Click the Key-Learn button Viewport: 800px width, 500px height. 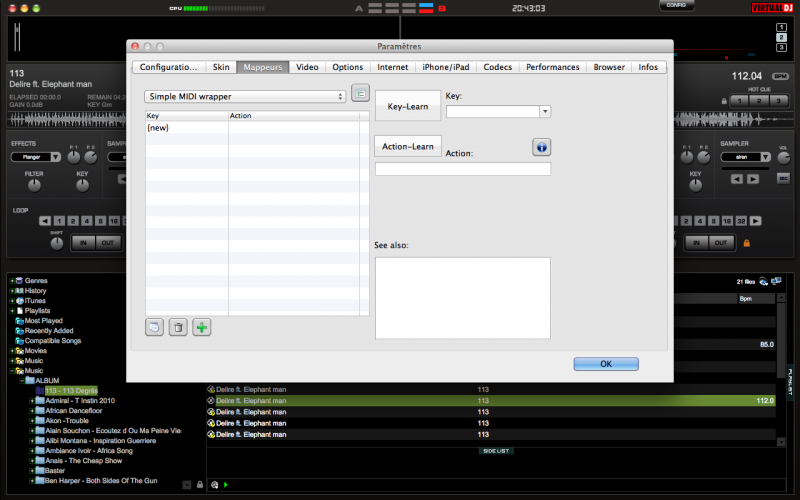point(408,106)
